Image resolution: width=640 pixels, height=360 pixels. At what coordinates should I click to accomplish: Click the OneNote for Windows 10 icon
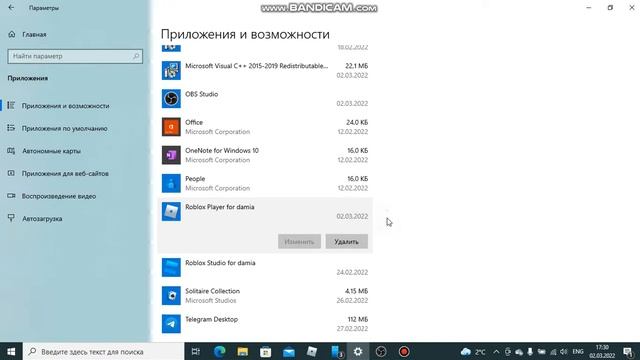click(x=171, y=155)
